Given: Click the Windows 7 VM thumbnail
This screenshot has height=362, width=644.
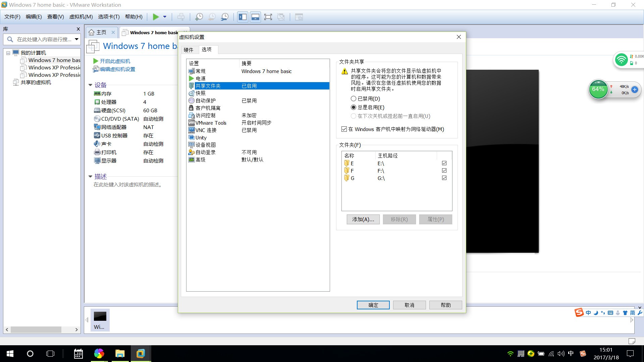Looking at the screenshot, I should [x=100, y=320].
